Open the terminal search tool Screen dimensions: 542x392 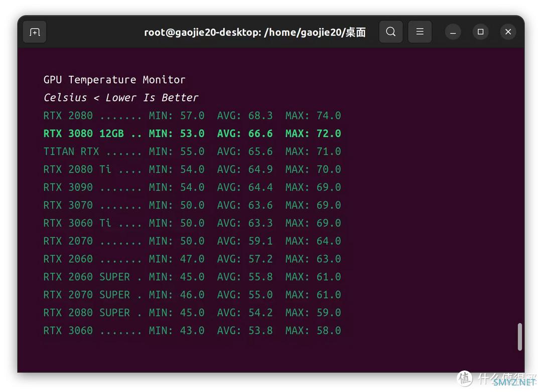click(x=390, y=32)
